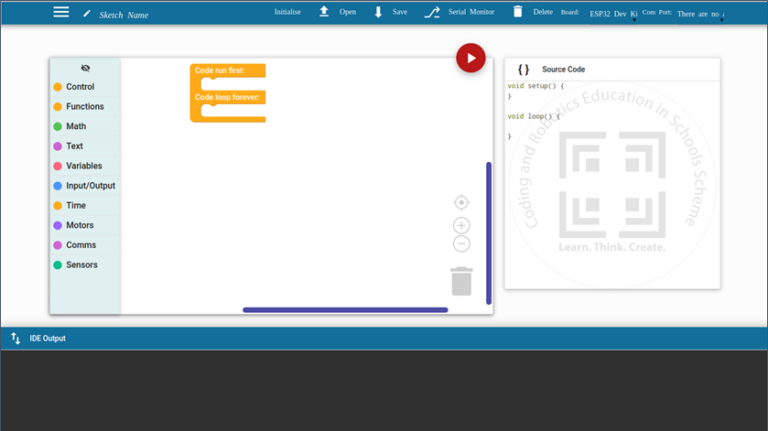Screen dimensions: 768x431
Task: Click the void loop() line in source
Action: tap(534, 116)
